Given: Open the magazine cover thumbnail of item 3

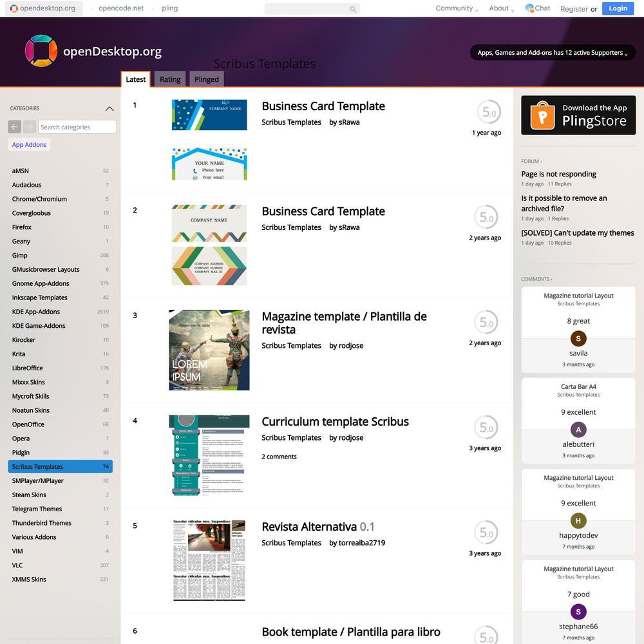Looking at the screenshot, I should point(209,350).
